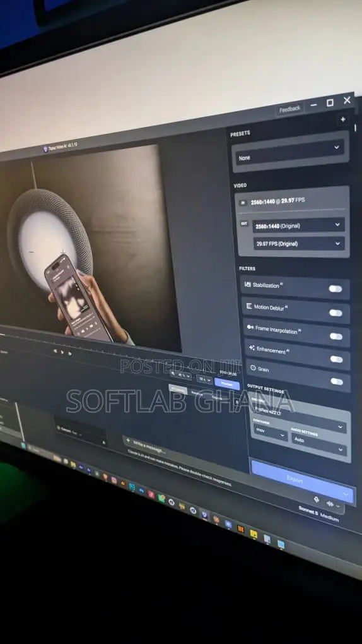Open the Feedback link in the title bar
This screenshot has width=362, height=644.
pyautogui.click(x=289, y=109)
